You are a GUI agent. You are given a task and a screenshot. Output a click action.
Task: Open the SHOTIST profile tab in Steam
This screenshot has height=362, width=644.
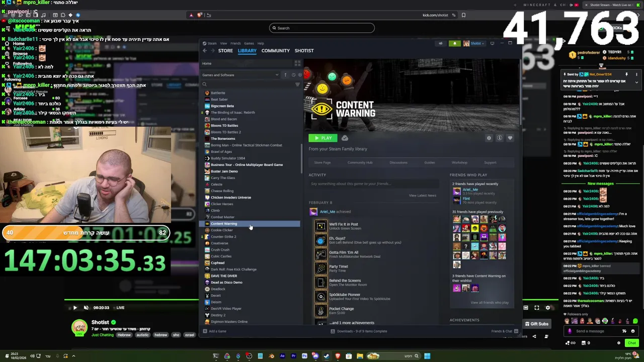pyautogui.click(x=304, y=51)
